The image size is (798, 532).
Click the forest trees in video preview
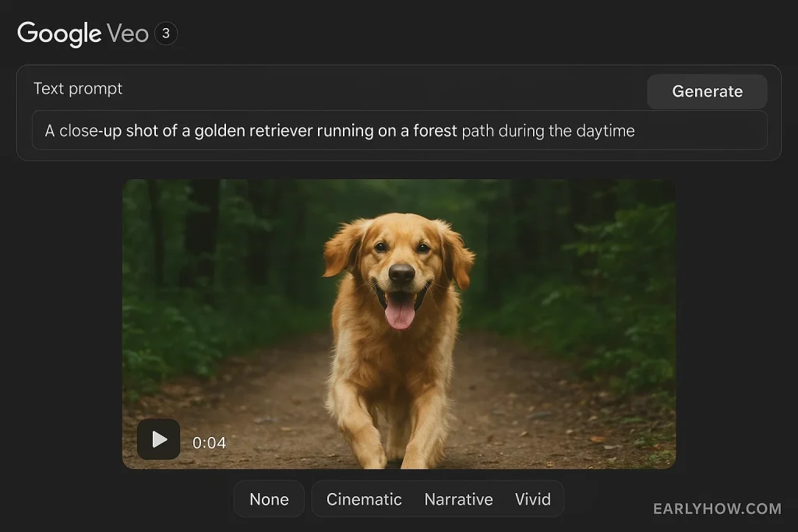[x=592, y=257]
